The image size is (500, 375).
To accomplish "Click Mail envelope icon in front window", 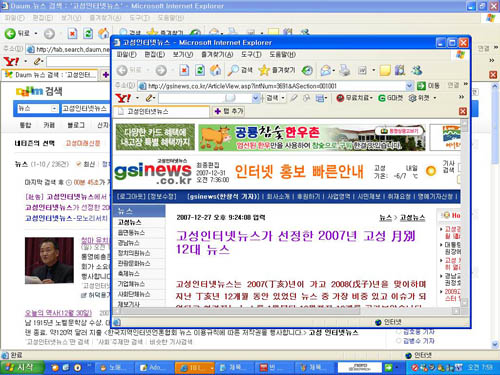I will point(325,70).
